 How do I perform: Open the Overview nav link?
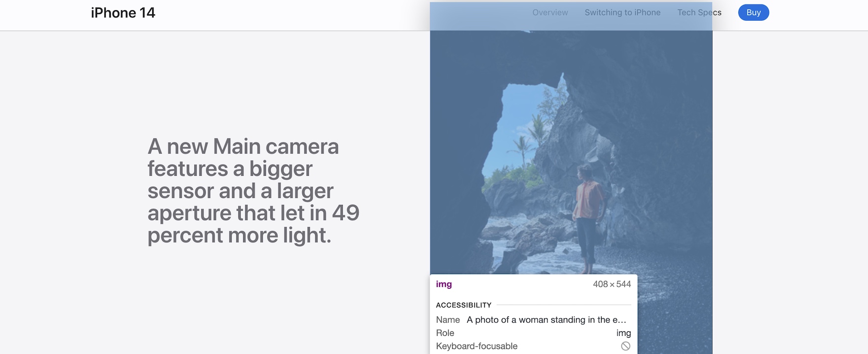(x=550, y=13)
